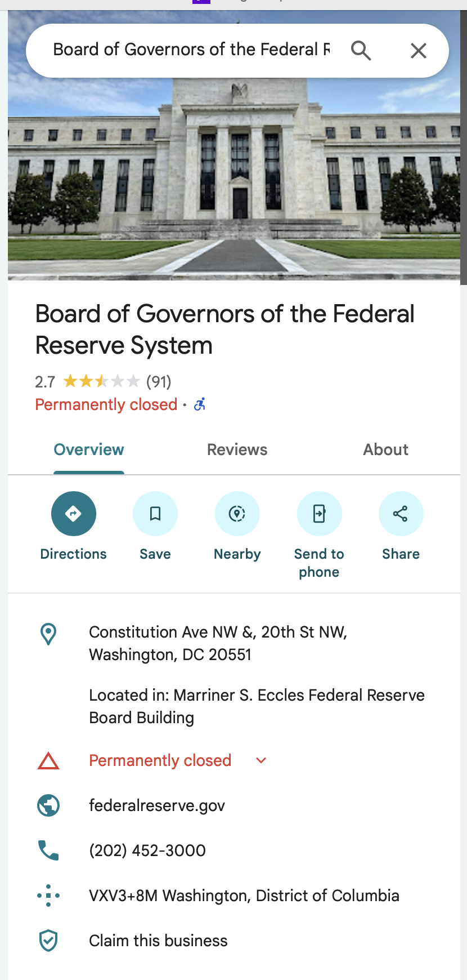Click the wheelchair accessibility icon

coord(200,404)
